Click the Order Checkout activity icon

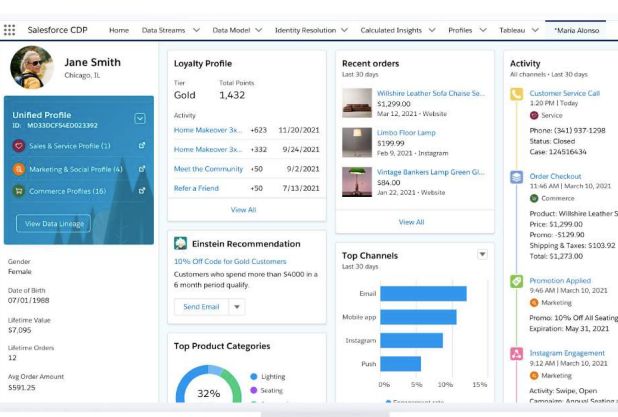[x=516, y=177]
